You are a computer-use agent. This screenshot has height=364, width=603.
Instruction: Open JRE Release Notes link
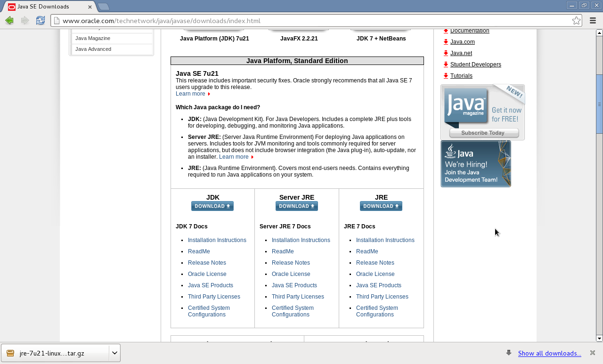tap(375, 263)
